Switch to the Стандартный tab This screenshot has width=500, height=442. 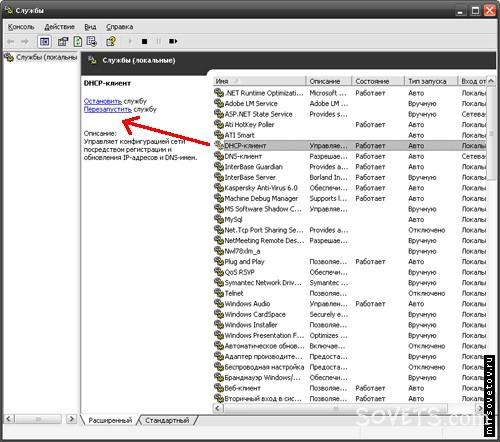pyautogui.click(x=167, y=420)
